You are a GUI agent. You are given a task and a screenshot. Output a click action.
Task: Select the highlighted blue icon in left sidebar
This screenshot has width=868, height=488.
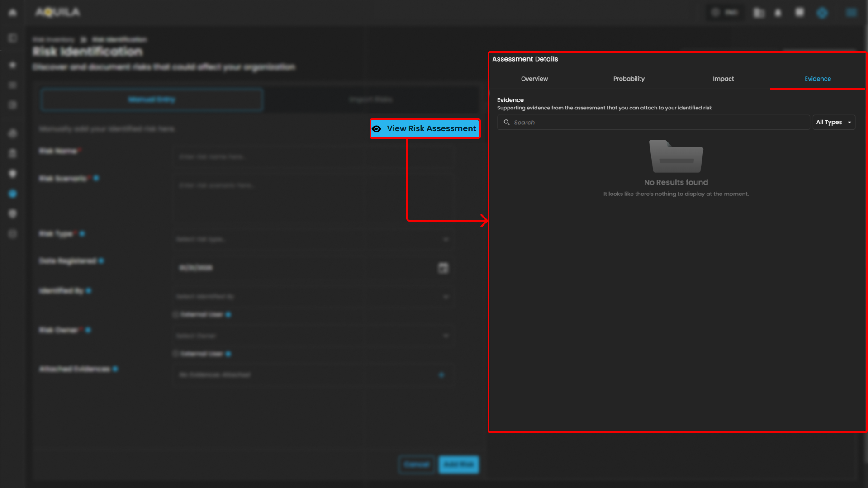click(13, 194)
